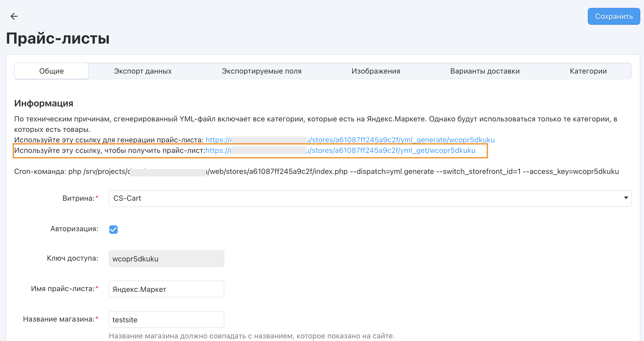Click the Название магазина input
The height and width of the screenshot is (341, 644).
tap(166, 320)
